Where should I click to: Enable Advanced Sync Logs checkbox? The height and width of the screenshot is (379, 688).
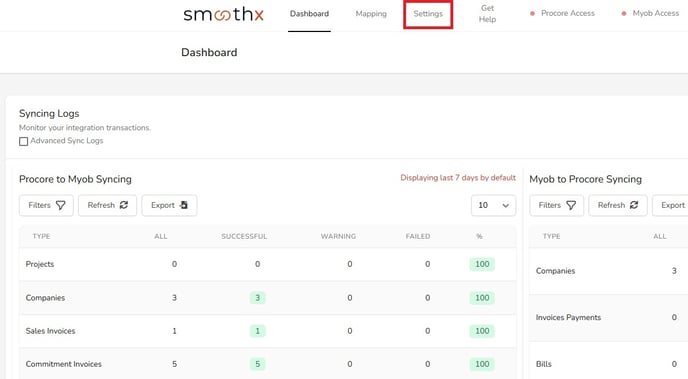coord(24,141)
